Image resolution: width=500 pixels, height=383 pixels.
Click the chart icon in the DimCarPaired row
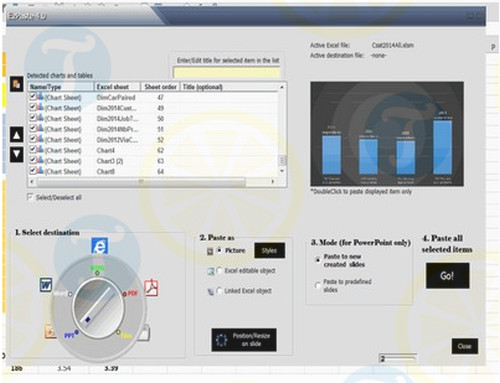point(40,97)
